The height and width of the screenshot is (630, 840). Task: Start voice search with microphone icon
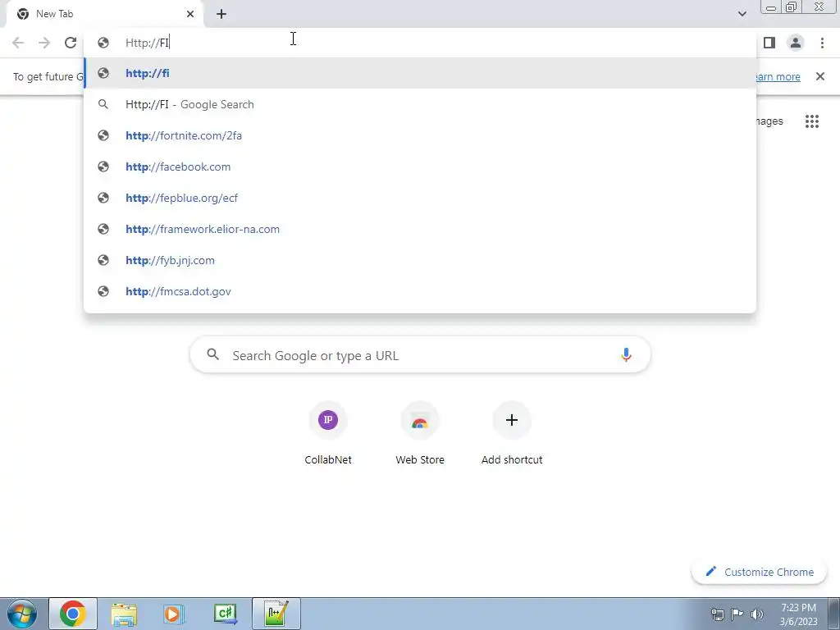click(x=626, y=354)
